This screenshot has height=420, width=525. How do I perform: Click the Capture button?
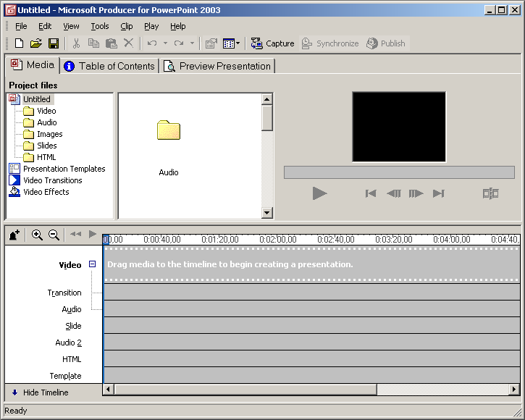coord(272,43)
